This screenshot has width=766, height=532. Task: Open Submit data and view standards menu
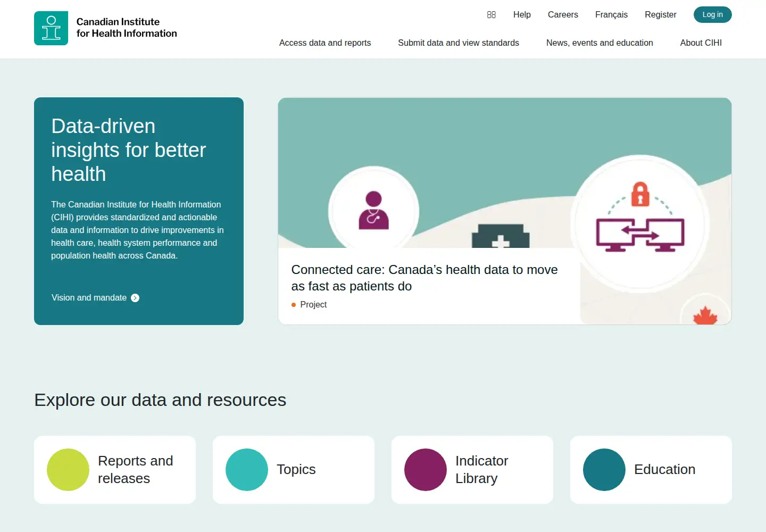tap(459, 43)
